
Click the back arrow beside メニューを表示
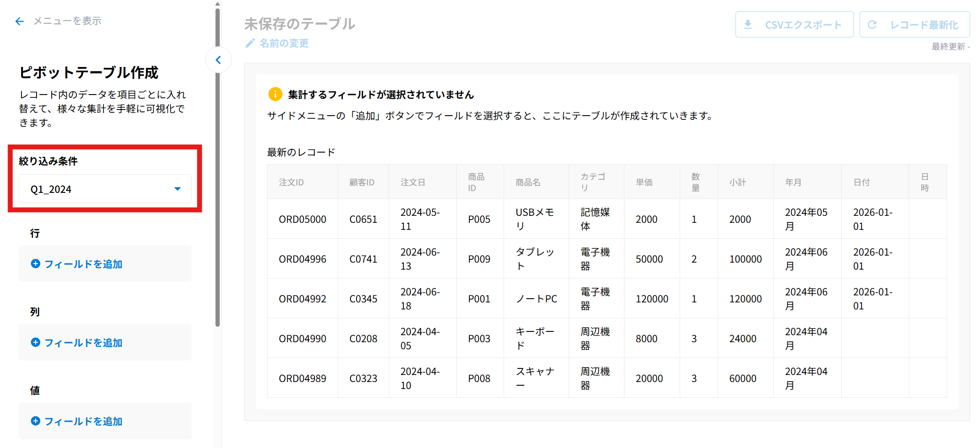[19, 21]
